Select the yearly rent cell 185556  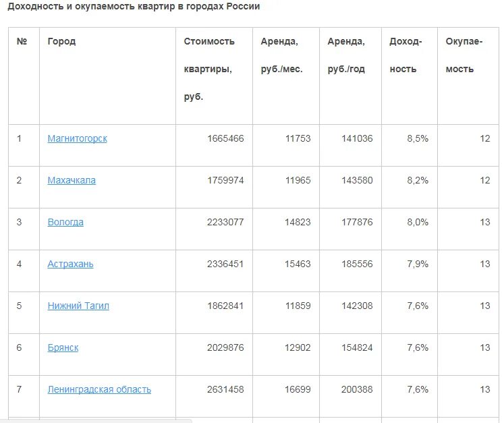tap(357, 264)
